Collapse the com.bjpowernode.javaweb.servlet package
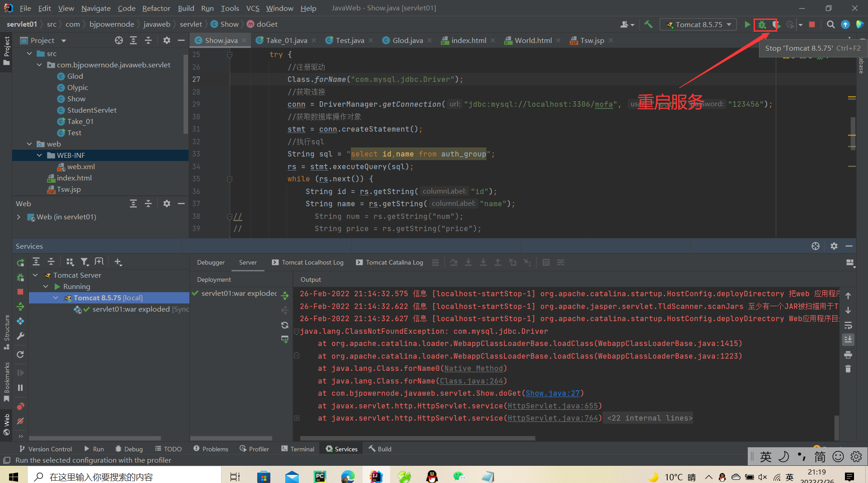 tap(39, 65)
